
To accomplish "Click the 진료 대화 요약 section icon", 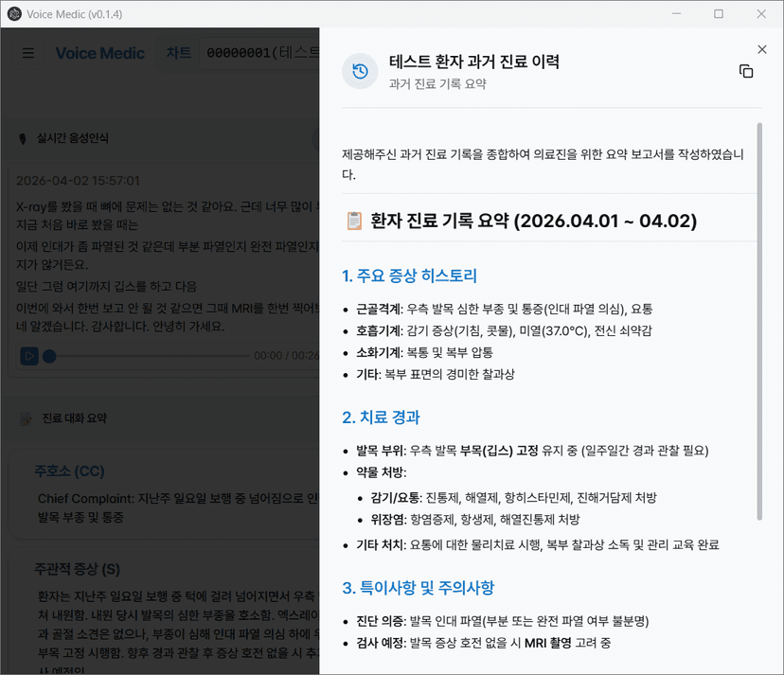I will click(x=25, y=417).
